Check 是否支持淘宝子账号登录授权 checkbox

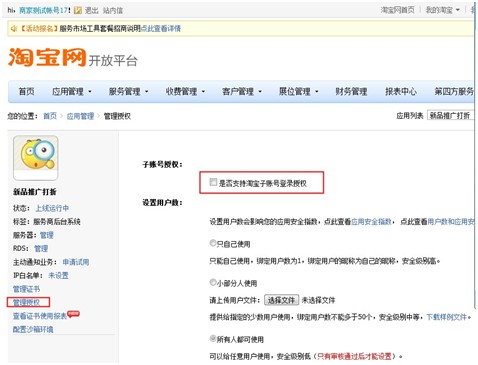tap(213, 182)
